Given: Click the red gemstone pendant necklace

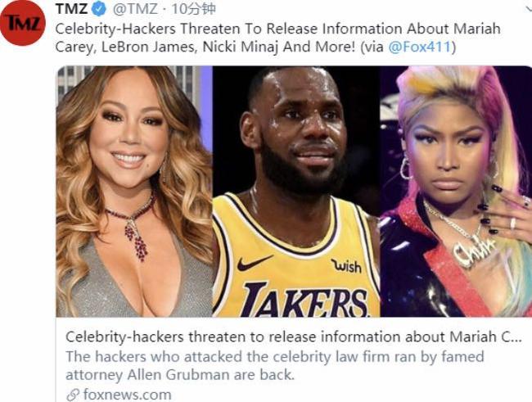Looking at the screenshot, I should [136, 236].
